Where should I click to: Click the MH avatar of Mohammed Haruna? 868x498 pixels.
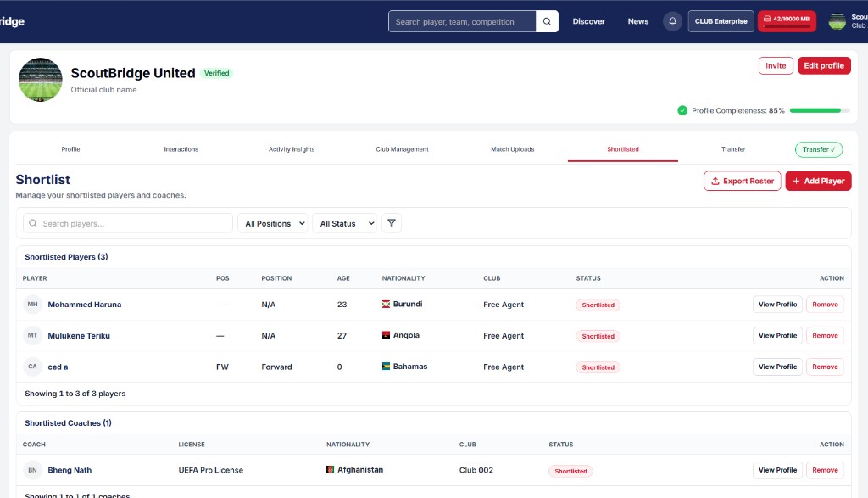[x=33, y=304]
